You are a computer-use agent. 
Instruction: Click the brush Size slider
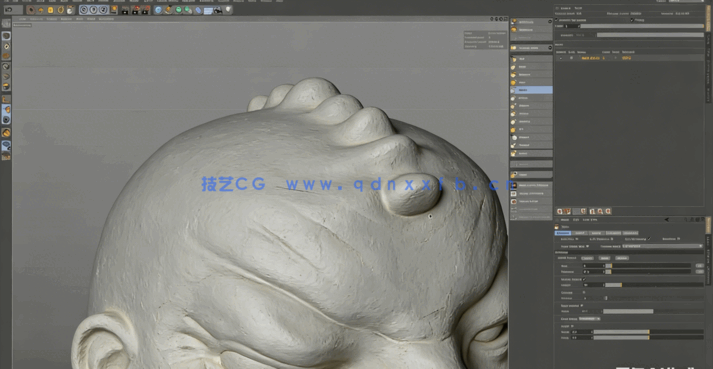[x=648, y=266]
